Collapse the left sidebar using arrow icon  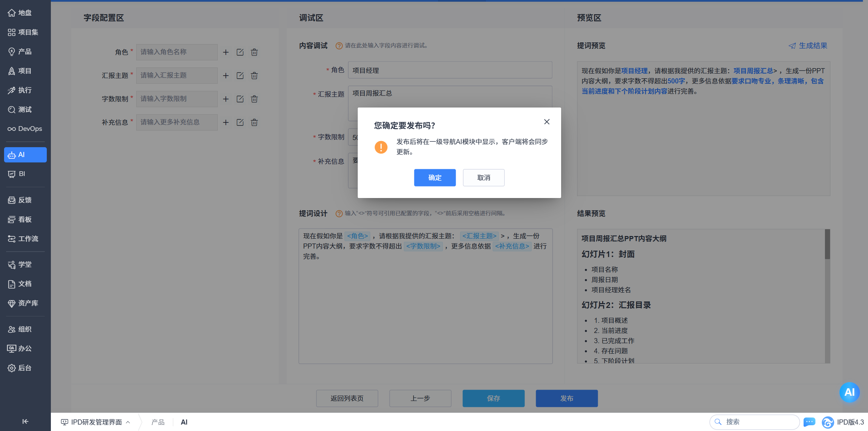tap(25, 421)
